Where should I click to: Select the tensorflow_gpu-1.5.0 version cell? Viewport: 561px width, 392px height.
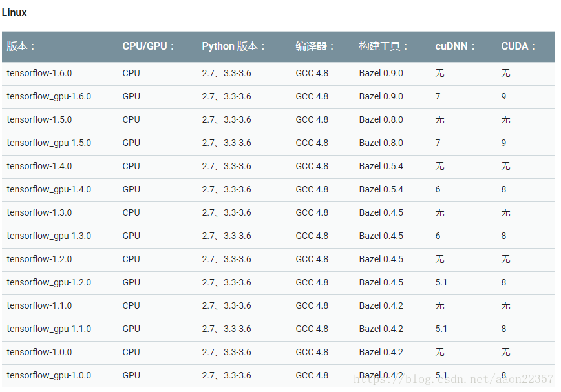click(49, 143)
